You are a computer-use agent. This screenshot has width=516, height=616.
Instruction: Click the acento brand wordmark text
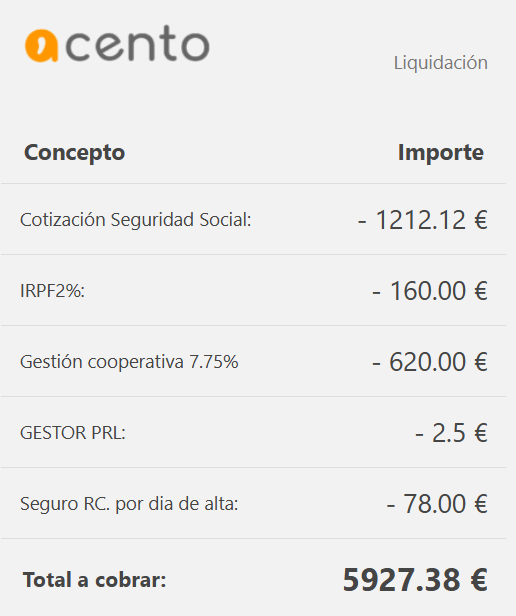coord(138,44)
